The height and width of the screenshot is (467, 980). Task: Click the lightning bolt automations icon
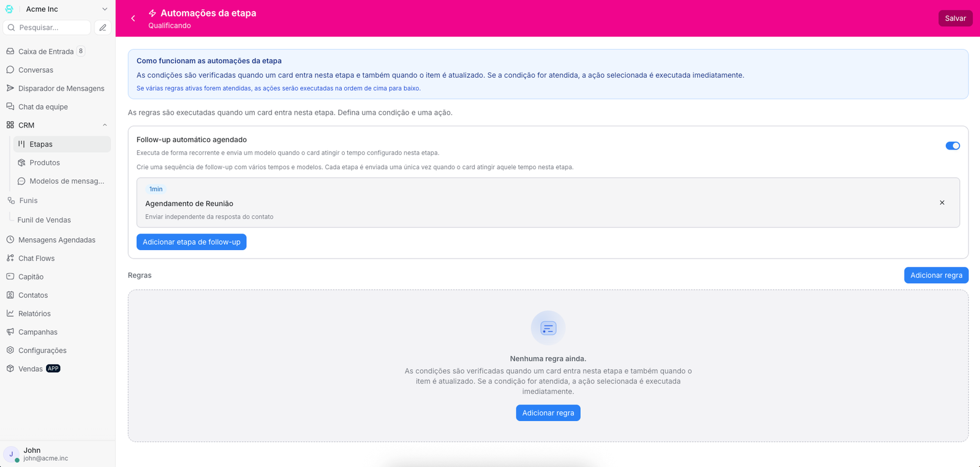click(153, 13)
